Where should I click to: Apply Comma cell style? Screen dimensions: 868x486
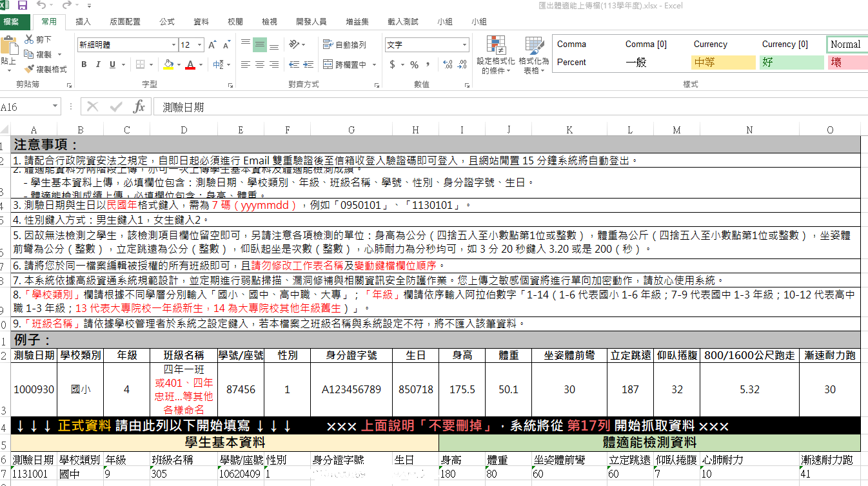coord(586,44)
